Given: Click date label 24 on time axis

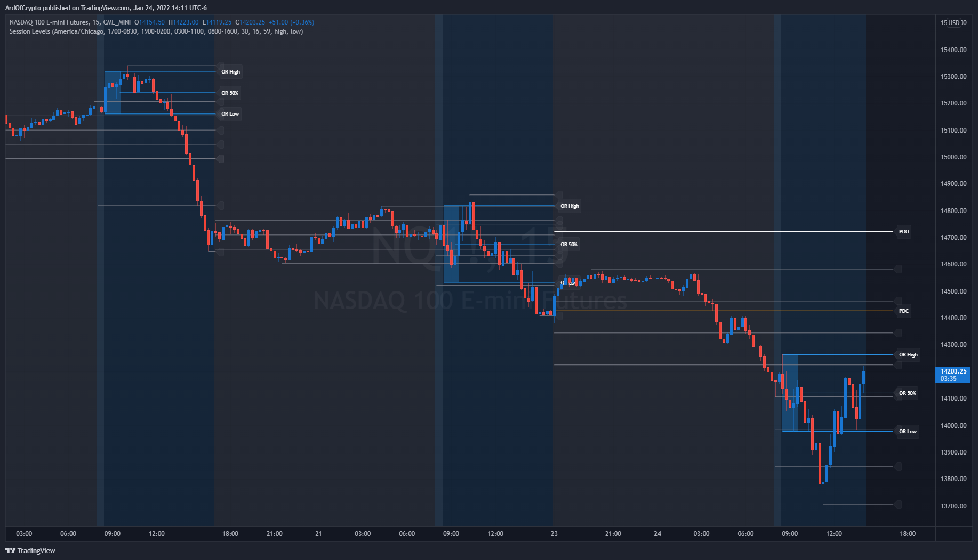Looking at the screenshot, I should (x=658, y=534).
